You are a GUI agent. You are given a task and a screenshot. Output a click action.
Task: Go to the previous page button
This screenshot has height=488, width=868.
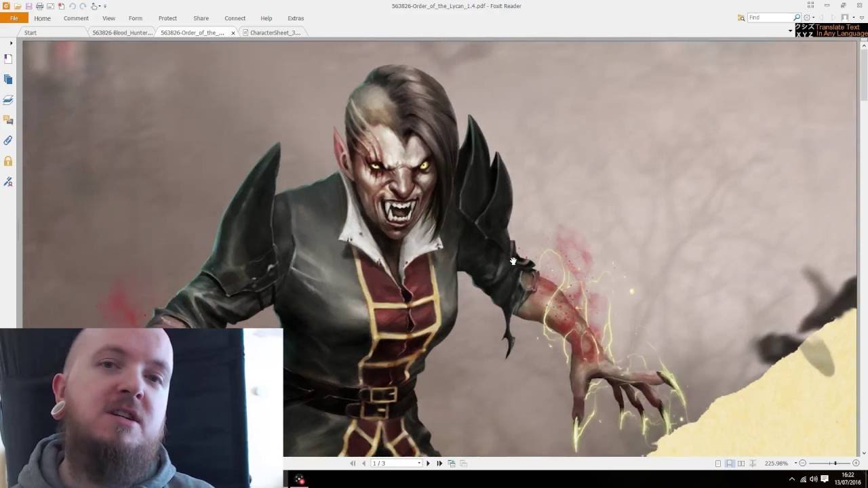click(x=363, y=464)
